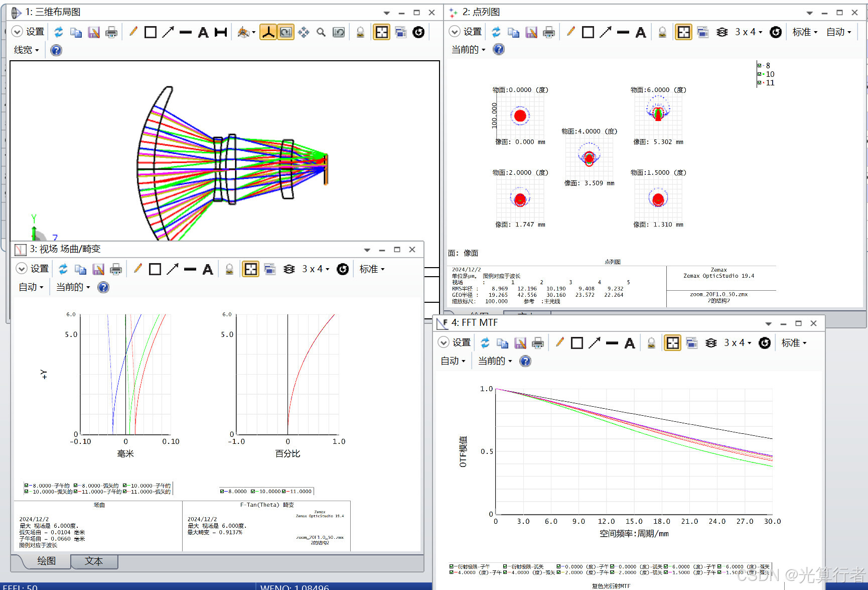Reset the 3D layout view rotation
The image size is (868, 590).
point(339,32)
